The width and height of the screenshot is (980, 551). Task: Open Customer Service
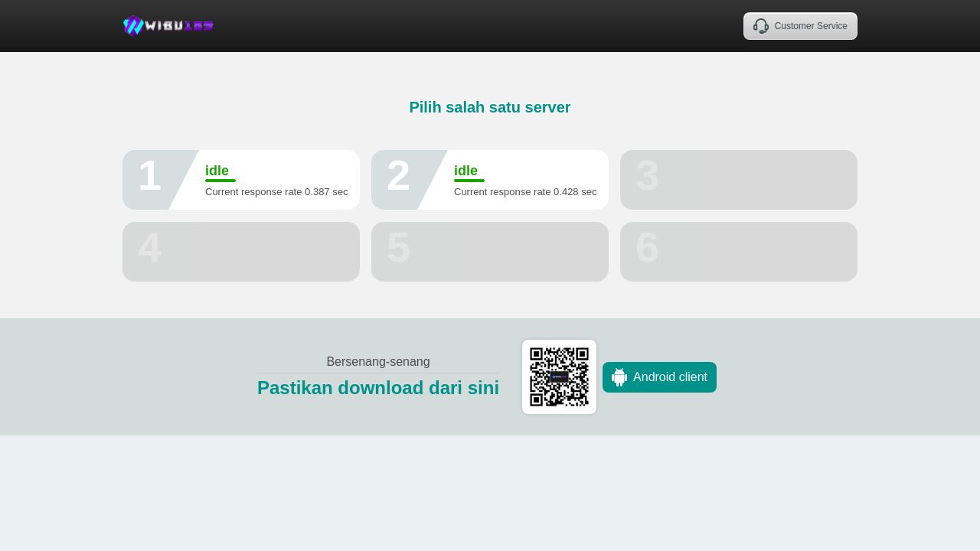[800, 26]
